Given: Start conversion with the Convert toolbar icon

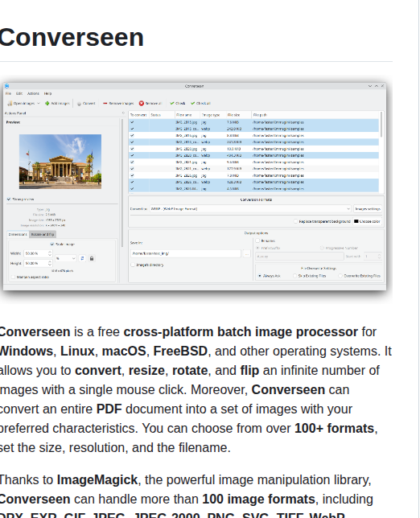Looking at the screenshot, I should coord(79,104).
